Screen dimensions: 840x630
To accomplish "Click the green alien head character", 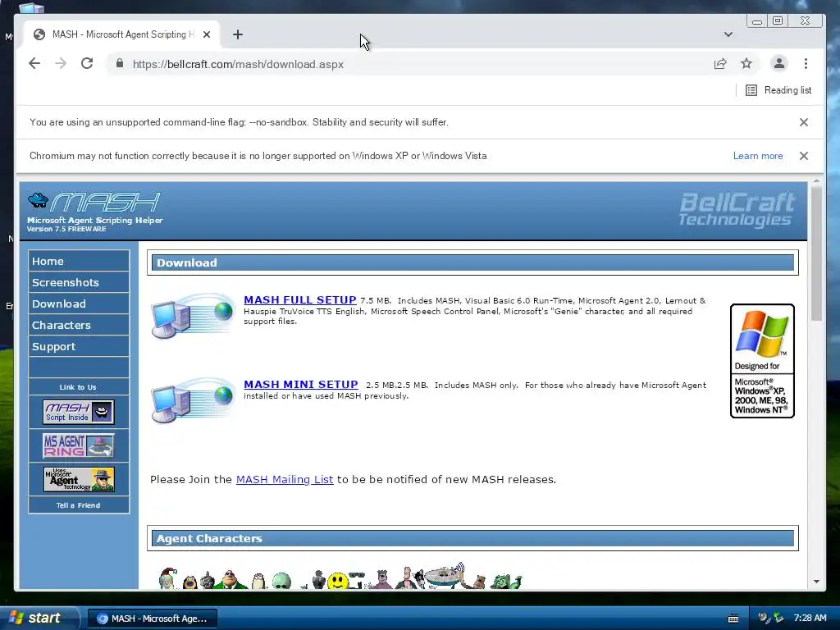I will click(281, 582).
